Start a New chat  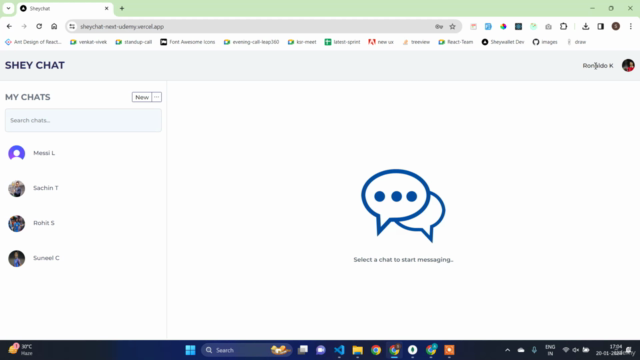pyautogui.click(x=142, y=97)
